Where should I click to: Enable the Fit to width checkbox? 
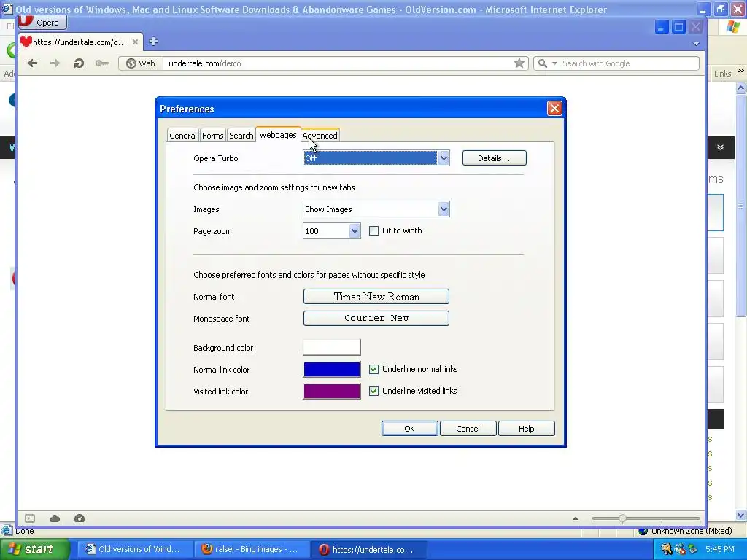(374, 231)
